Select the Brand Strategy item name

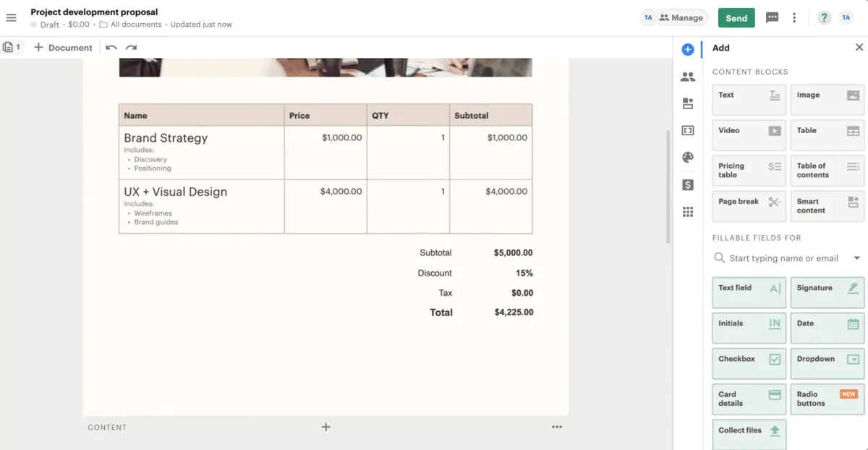pyautogui.click(x=166, y=138)
